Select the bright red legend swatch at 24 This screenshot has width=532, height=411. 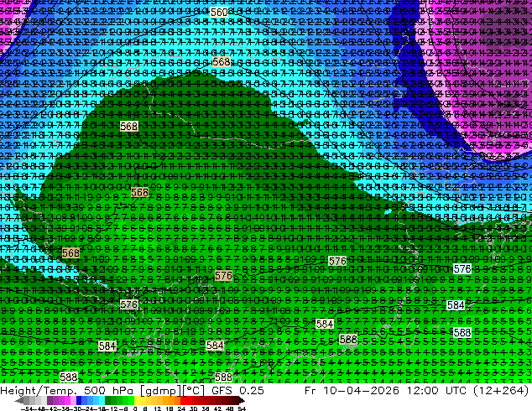183,400
